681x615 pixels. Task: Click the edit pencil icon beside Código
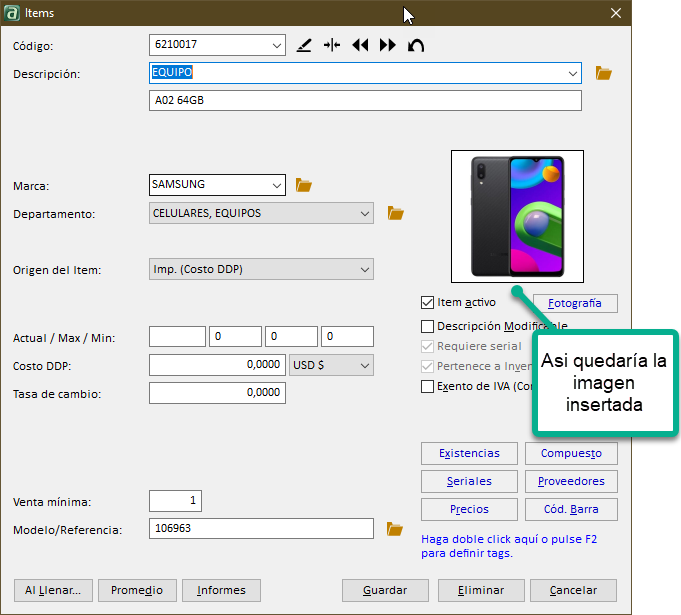click(305, 46)
